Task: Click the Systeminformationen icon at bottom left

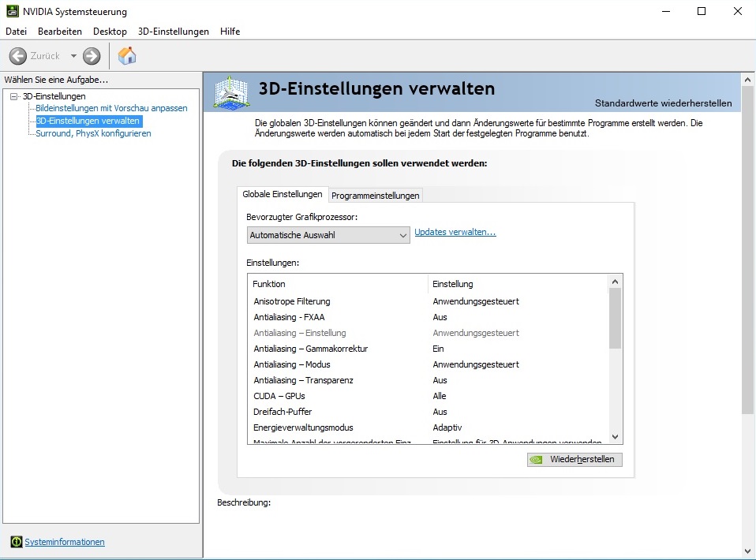Action: coord(17,542)
